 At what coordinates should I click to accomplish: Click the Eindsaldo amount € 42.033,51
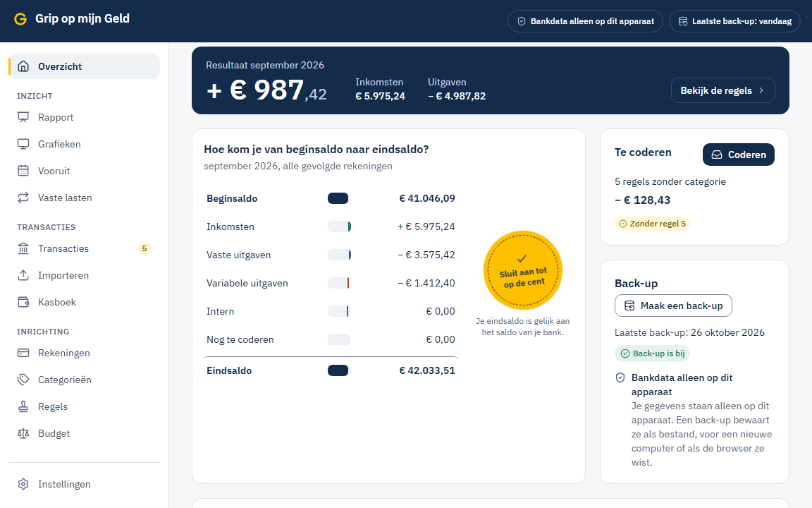point(427,370)
